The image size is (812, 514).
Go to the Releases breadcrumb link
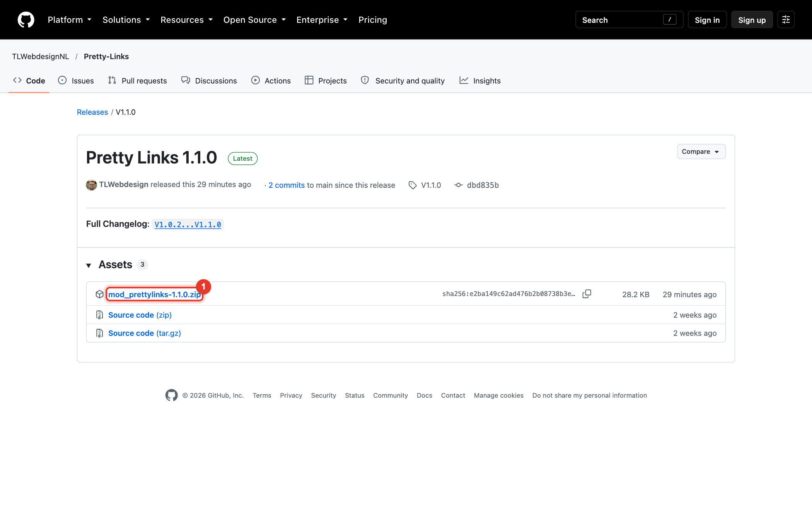(92, 112)
